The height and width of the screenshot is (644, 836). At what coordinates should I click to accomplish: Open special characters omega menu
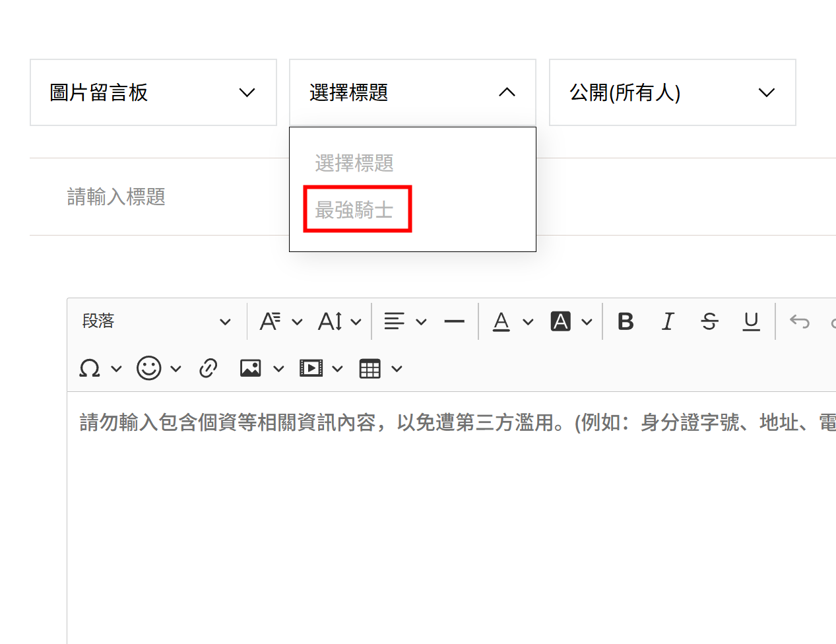(x=90, y=368)
